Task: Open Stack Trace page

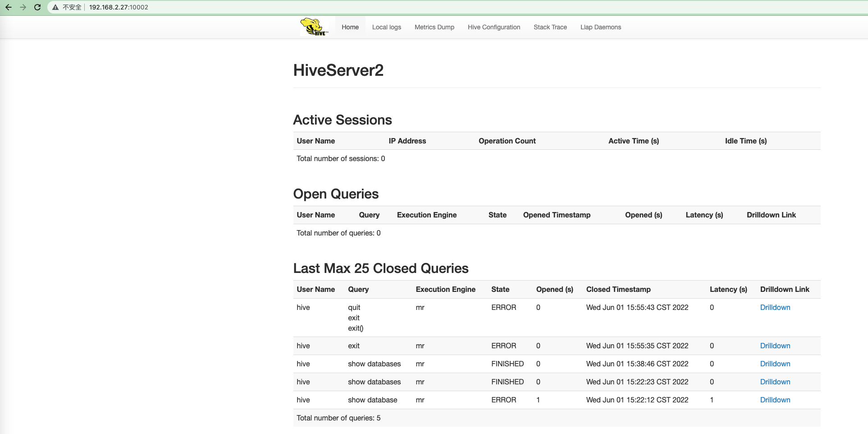Action: [550, 27]
